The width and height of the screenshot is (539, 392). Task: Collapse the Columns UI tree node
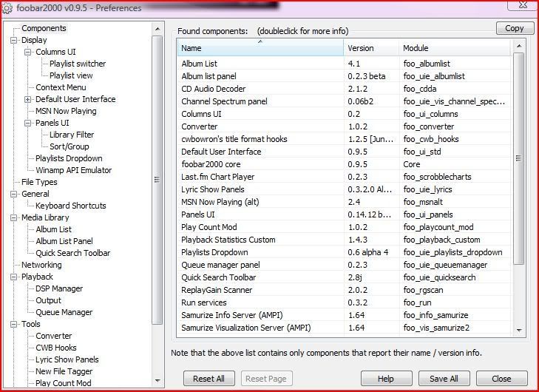click(x=28, y=53)
